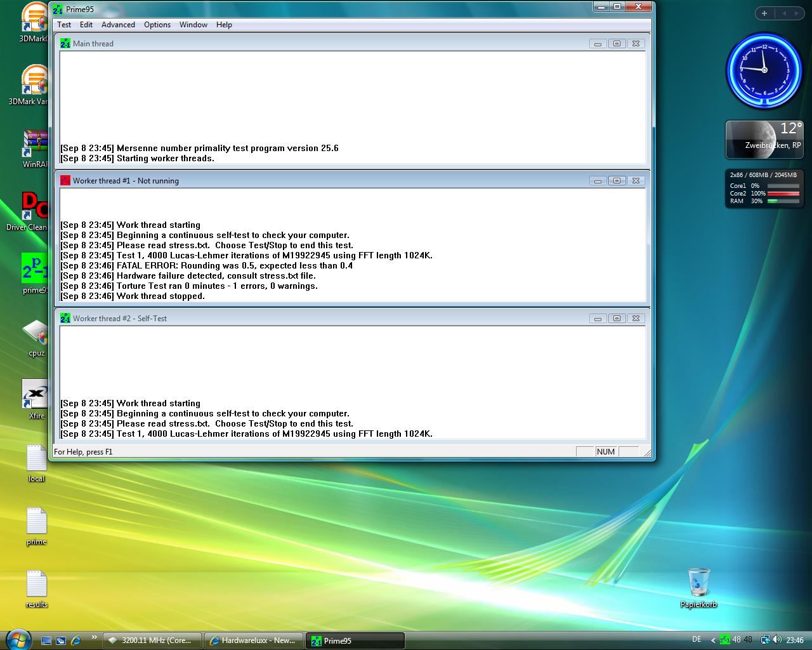Screen dimensions: 812x650
Task: Click Show Desktop quick launch icon
Action: 46,640
